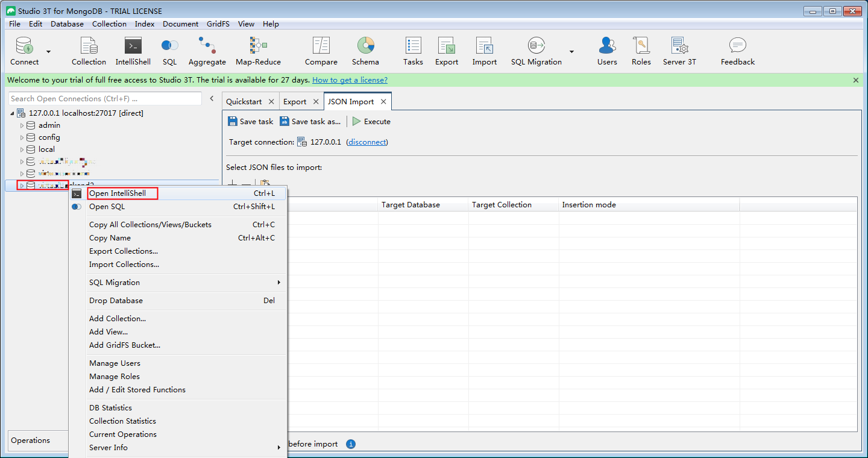Click the Compare toolbar icon
This screenshot has height=458, width=868.
pos(321,46)
